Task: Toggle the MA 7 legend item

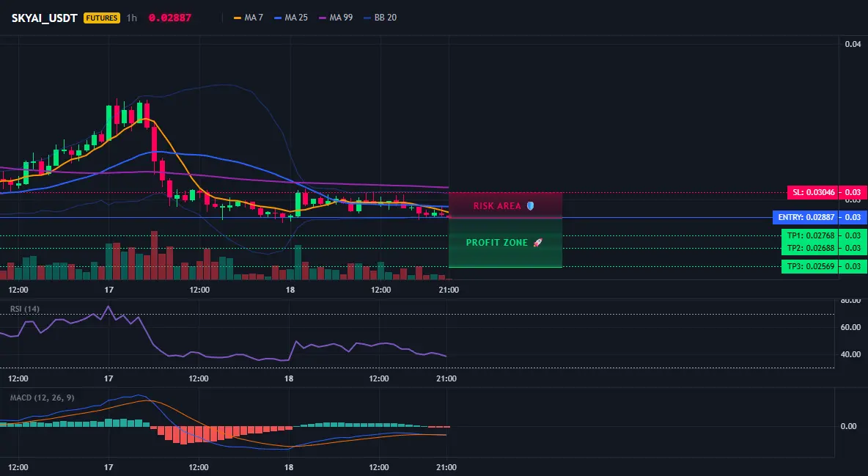Action: pos(249,18)
